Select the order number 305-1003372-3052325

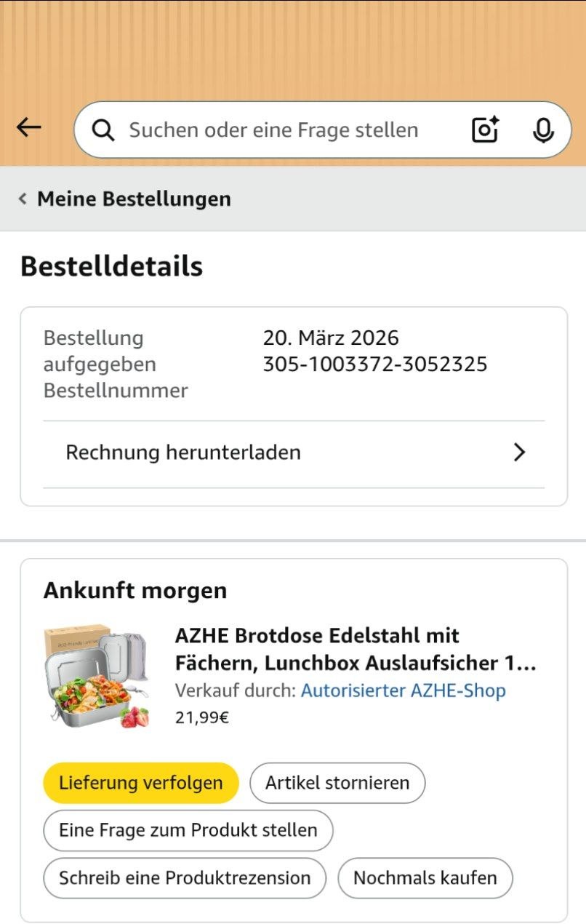pyautogui.click(x=375, y=364)
